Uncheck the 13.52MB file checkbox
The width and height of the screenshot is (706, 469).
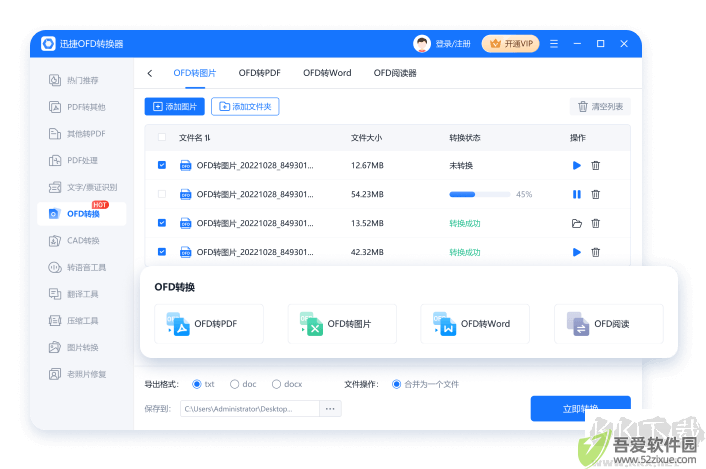pos(162,223)
